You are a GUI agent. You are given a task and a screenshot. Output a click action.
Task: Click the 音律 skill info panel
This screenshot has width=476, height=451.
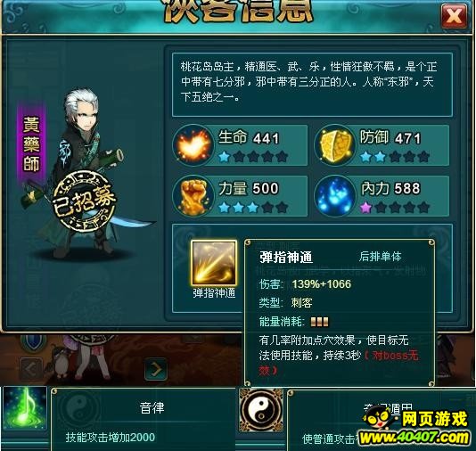(x=144, y=420)
